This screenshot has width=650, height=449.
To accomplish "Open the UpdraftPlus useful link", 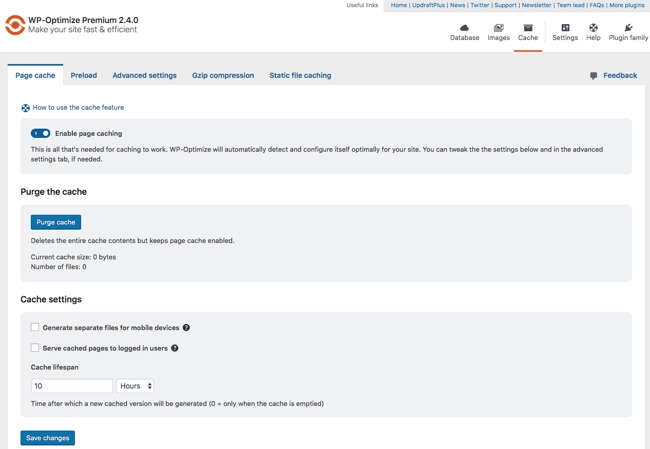I will [x=428, y=5].
